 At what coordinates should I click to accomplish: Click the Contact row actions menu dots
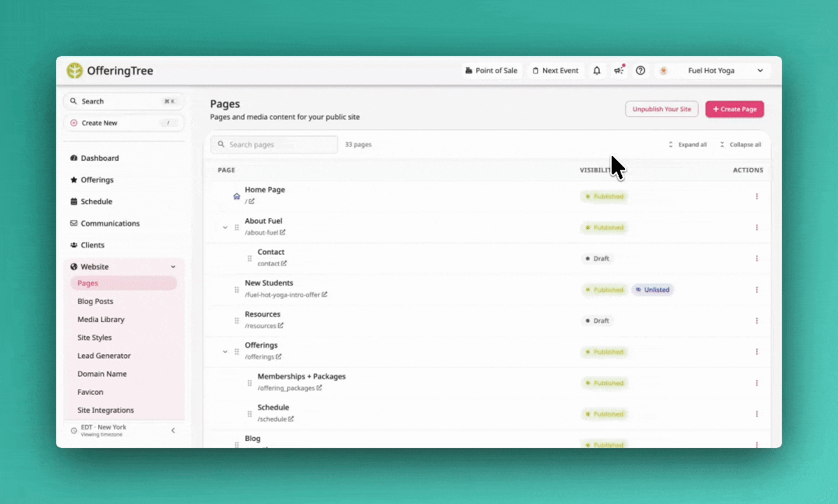click(757, 258)
